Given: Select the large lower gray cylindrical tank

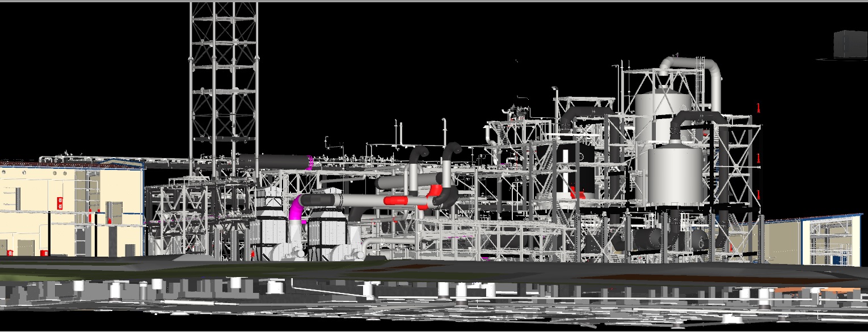Looking at the screenshot, I should 673,176.
